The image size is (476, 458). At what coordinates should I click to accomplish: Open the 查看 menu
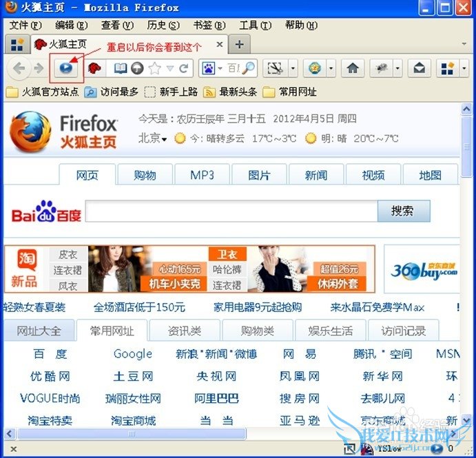click(x=117, y=25)
